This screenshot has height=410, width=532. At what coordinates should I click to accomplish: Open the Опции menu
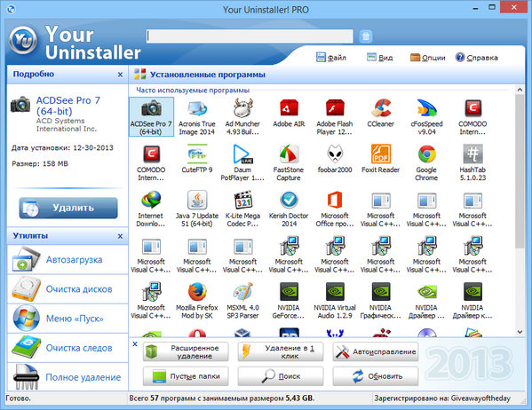click(x=427, y=58)
